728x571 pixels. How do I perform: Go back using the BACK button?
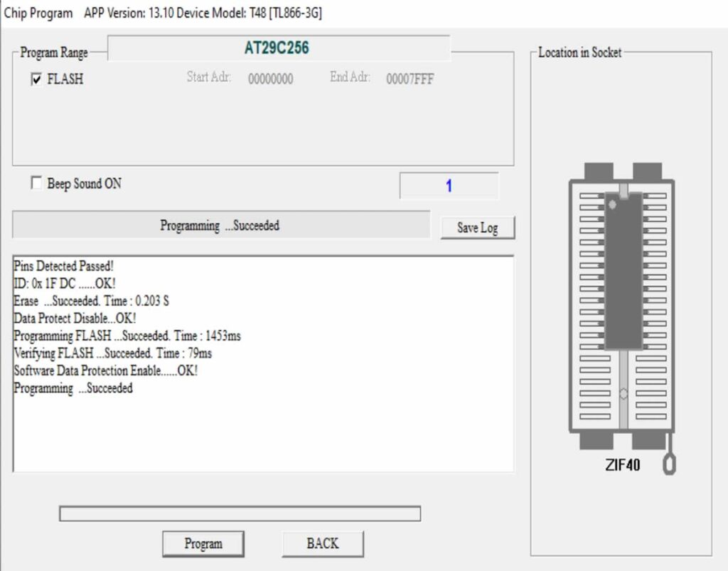(323, 544)
